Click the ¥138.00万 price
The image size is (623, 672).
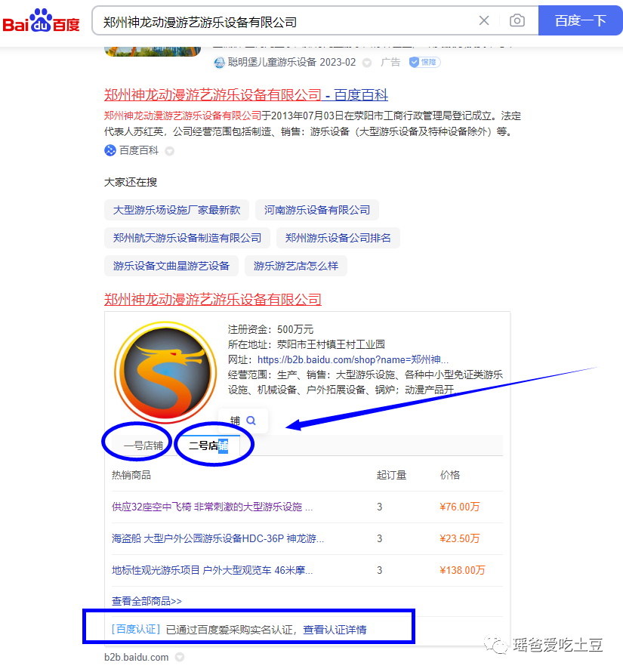point(462,570)
